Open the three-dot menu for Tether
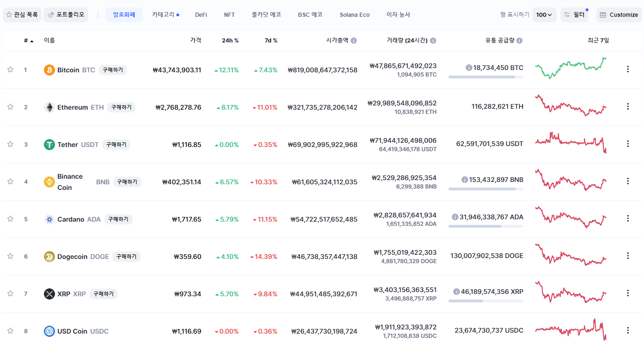The height and width of the screenshot is (349, 644). point(628,144)
